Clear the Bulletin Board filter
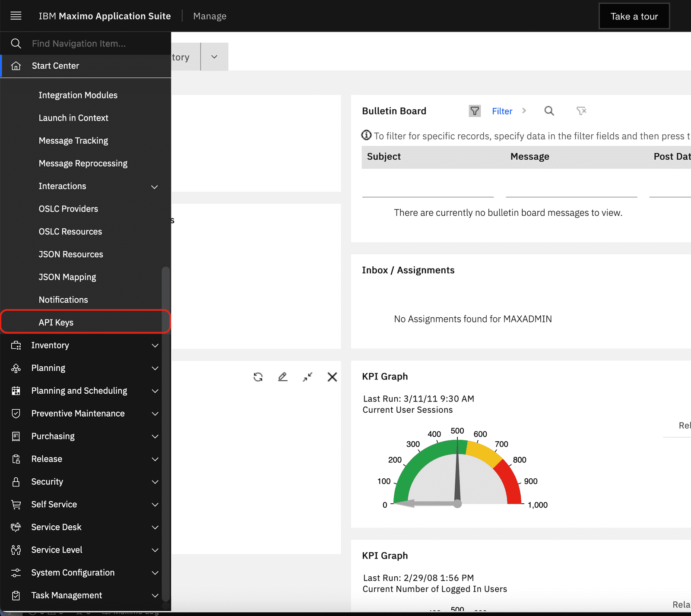The height and width of the screenshot is (616, 691). coord(581,111)
